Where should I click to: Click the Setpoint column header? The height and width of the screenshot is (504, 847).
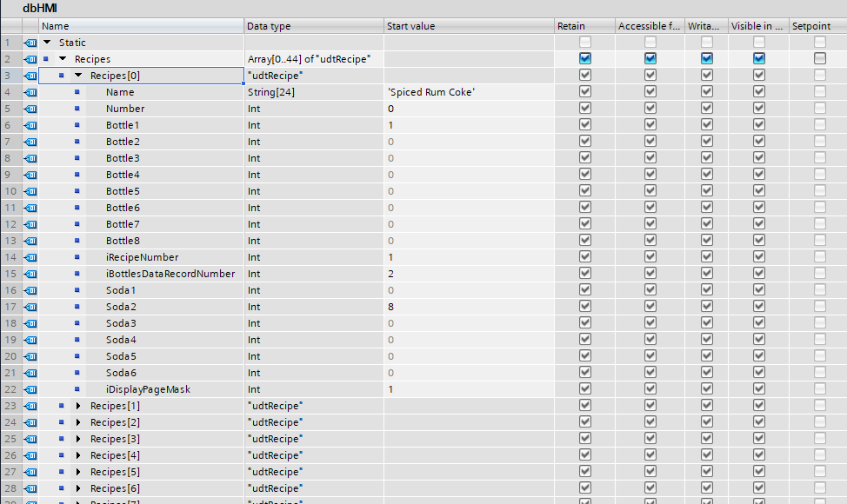[x=817, y=26]
